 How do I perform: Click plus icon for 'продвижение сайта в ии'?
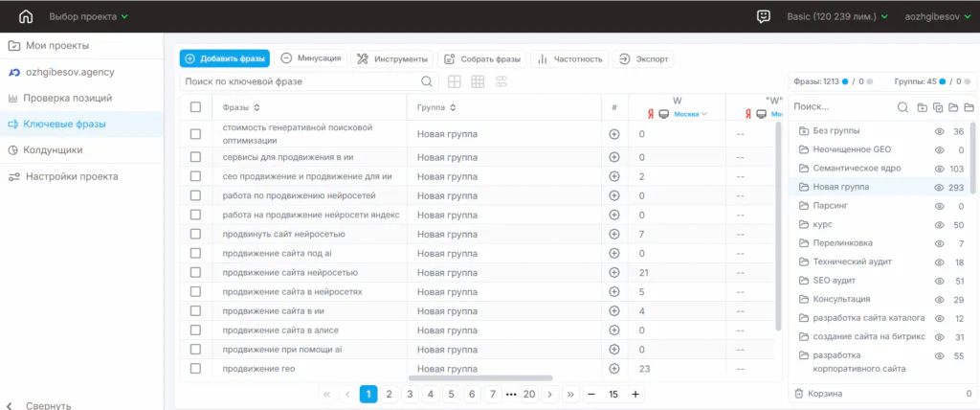tap(614, 311)
